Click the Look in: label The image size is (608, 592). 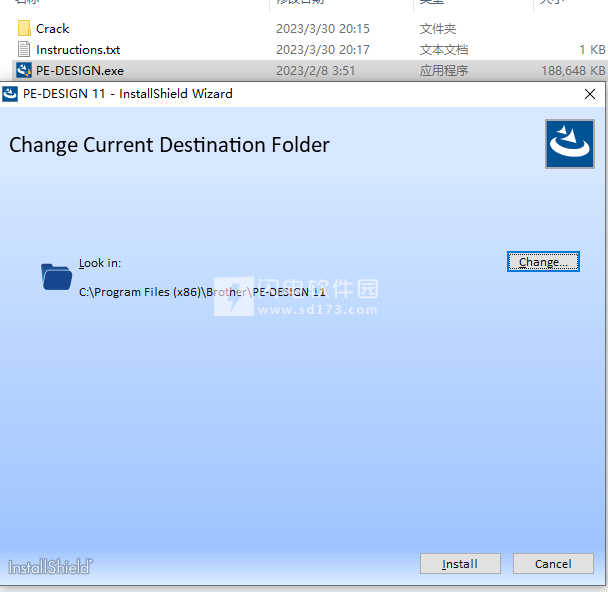[100, 263]
